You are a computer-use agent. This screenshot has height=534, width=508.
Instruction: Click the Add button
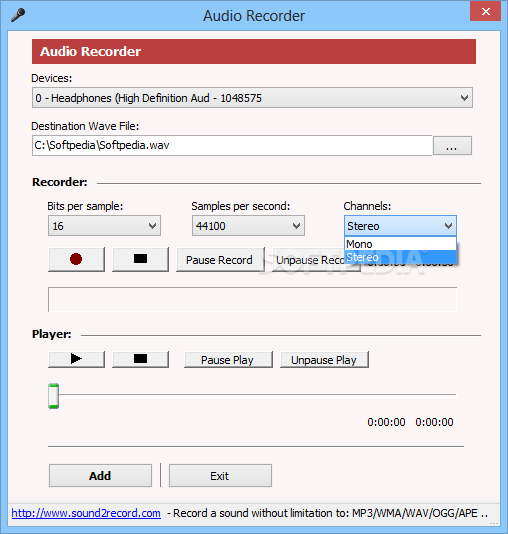[x=100, y=475]
